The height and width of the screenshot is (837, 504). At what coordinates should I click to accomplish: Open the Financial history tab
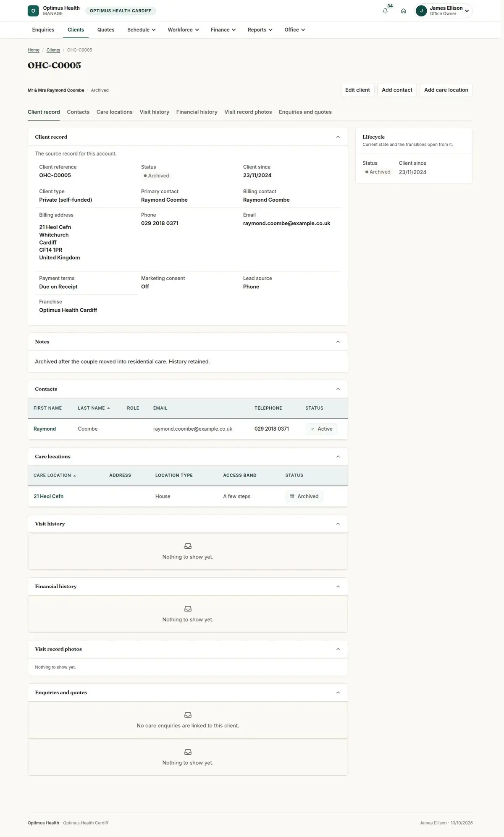197,112
